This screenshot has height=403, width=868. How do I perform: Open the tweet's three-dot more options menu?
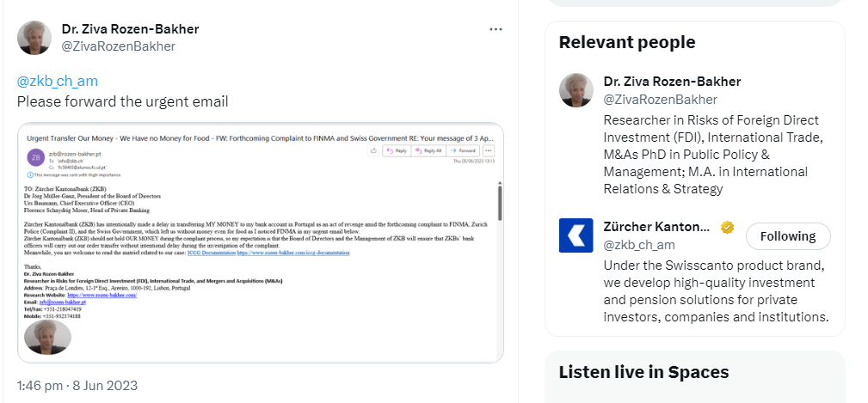tap(496, 29)
